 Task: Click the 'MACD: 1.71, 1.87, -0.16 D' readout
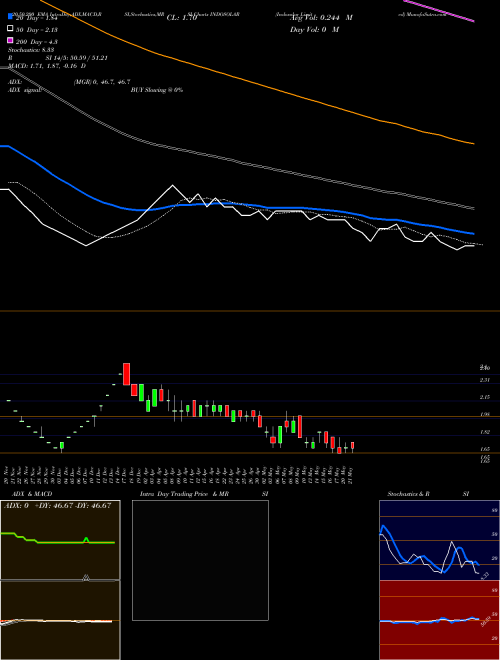47,66
